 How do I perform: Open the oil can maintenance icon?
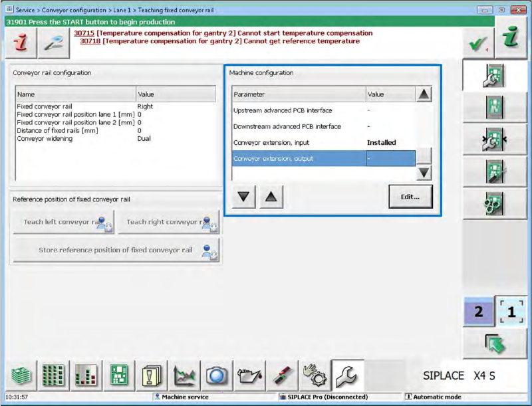[249, 375]
